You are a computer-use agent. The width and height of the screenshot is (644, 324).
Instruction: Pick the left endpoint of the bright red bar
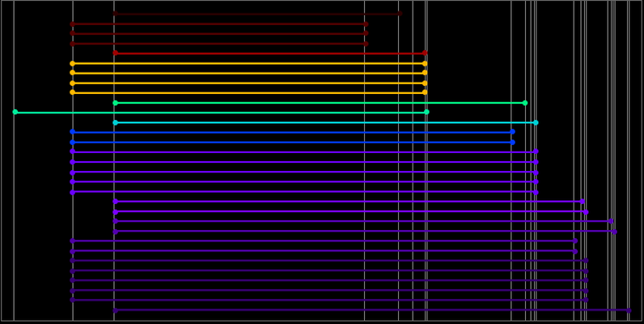click(115, 53)
